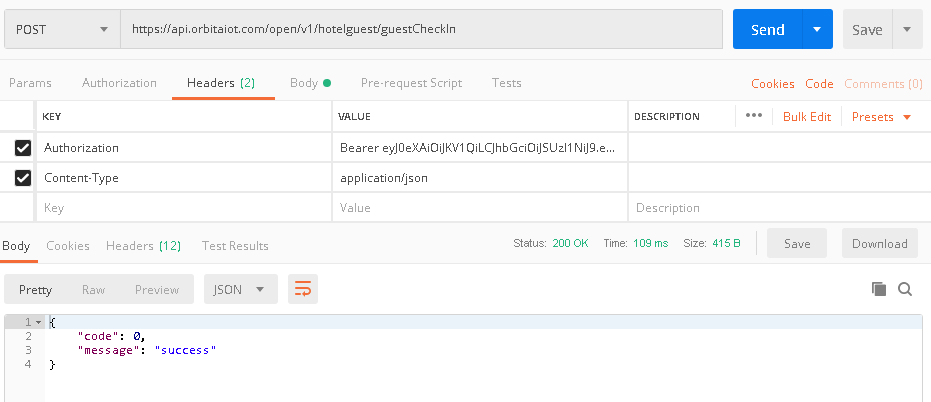Open the Cookies link near Code
This screenshot has width=931, height=402.
772,84
